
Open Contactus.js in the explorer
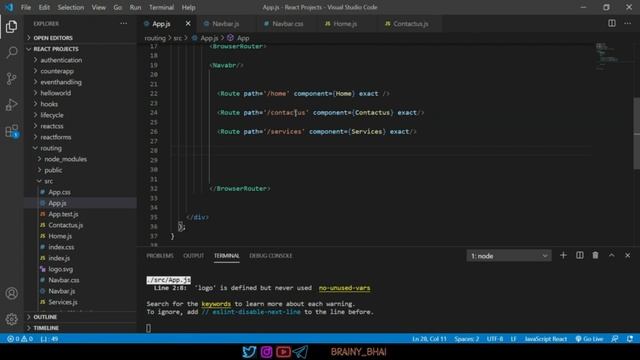tap(65, 225)
